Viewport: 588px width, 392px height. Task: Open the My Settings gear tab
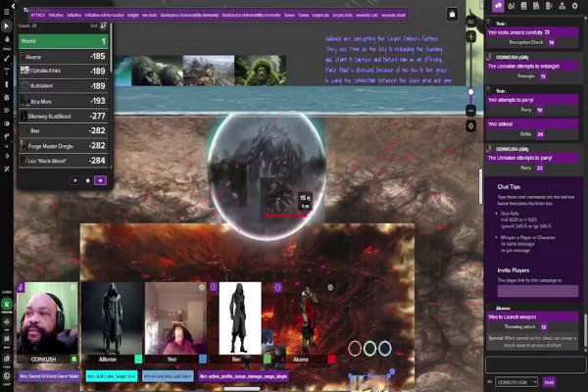point(575,6)
